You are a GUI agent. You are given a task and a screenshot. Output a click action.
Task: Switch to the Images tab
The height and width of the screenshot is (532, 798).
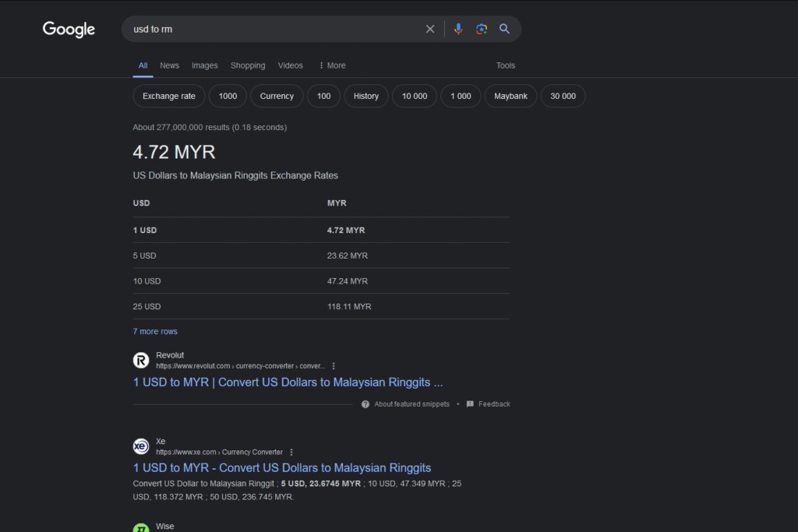[x=204, y=65]
